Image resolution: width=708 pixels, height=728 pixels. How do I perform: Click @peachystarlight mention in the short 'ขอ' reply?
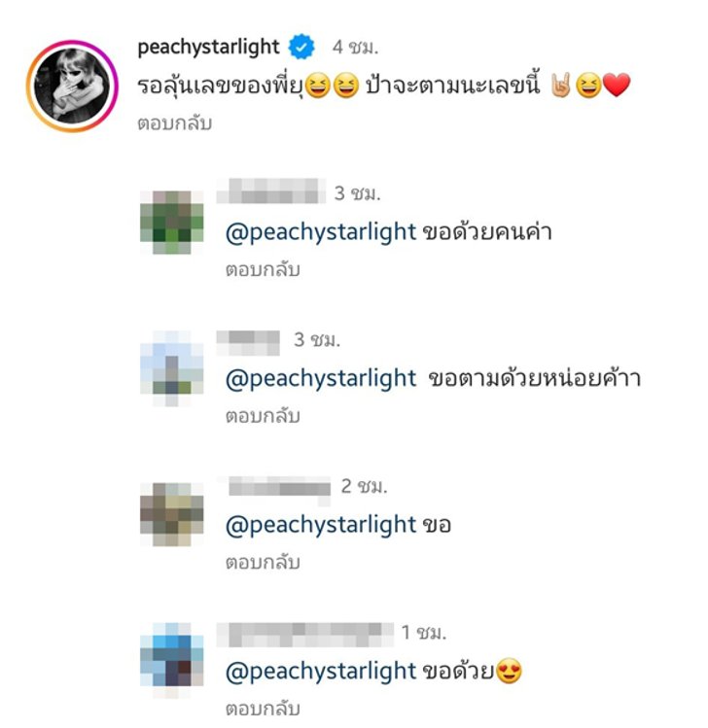click(x=321, y=525)
